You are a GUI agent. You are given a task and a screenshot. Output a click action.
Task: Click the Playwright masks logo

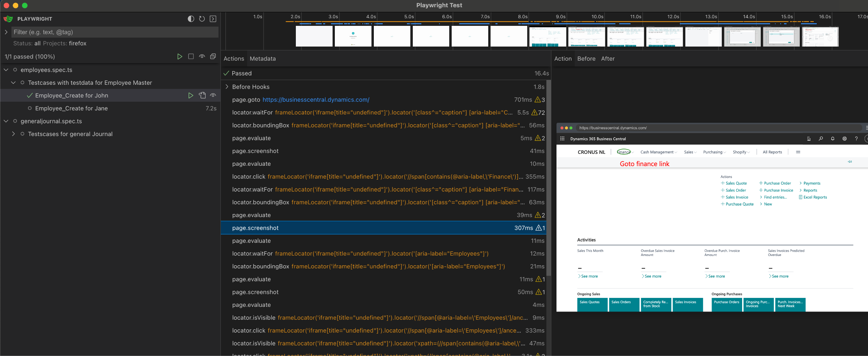click(x=8, y=19)
